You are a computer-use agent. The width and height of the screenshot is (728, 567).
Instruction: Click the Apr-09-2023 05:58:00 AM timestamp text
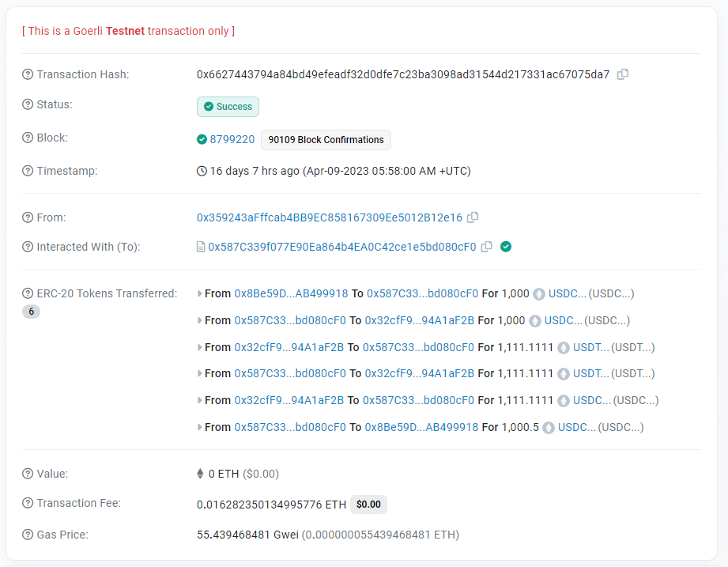pos(387,171)
